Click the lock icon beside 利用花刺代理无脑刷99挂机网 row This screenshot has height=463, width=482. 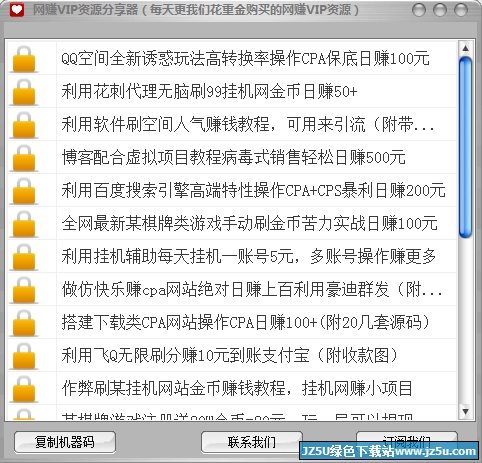click(x=24, y=92)
